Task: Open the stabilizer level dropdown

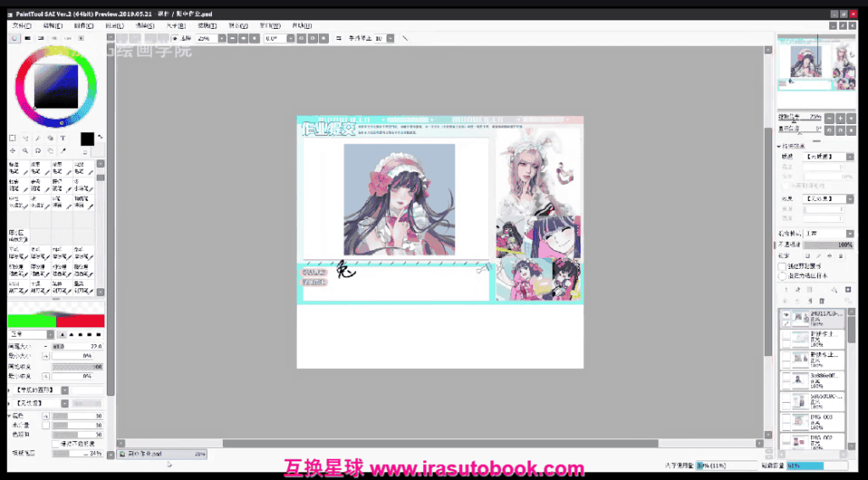Action: tap(390, 38)
